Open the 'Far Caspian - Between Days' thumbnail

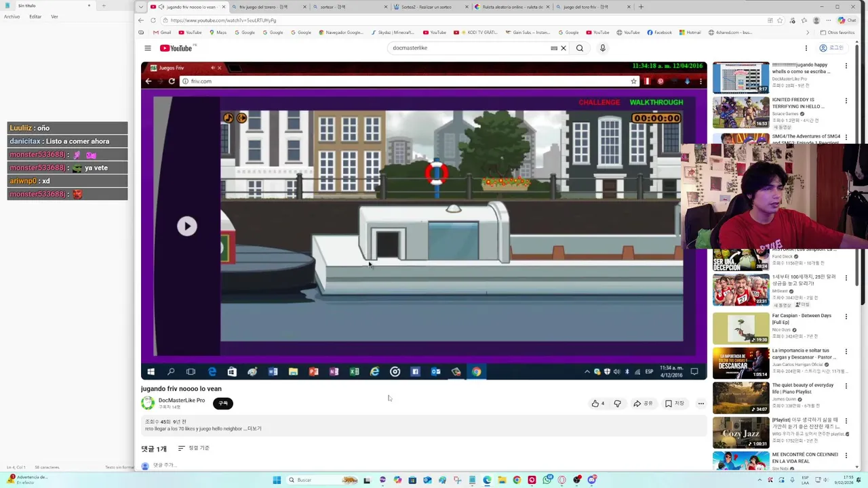[741, 328]
